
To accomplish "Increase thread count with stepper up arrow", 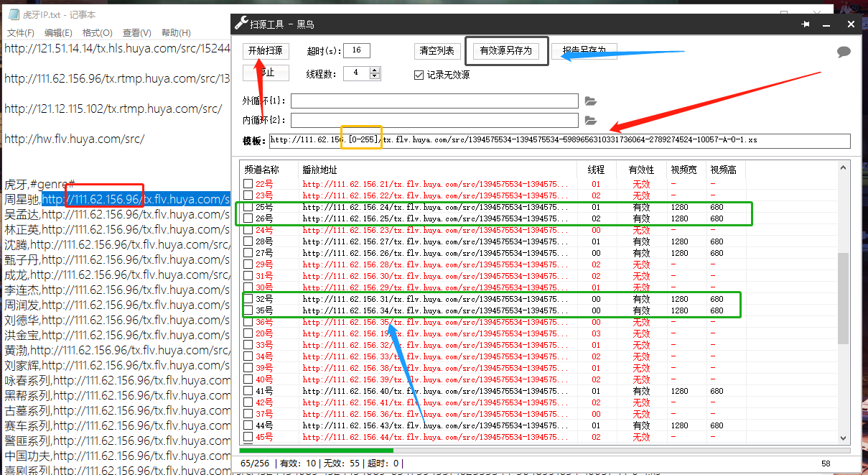I will tap(375, 70).
